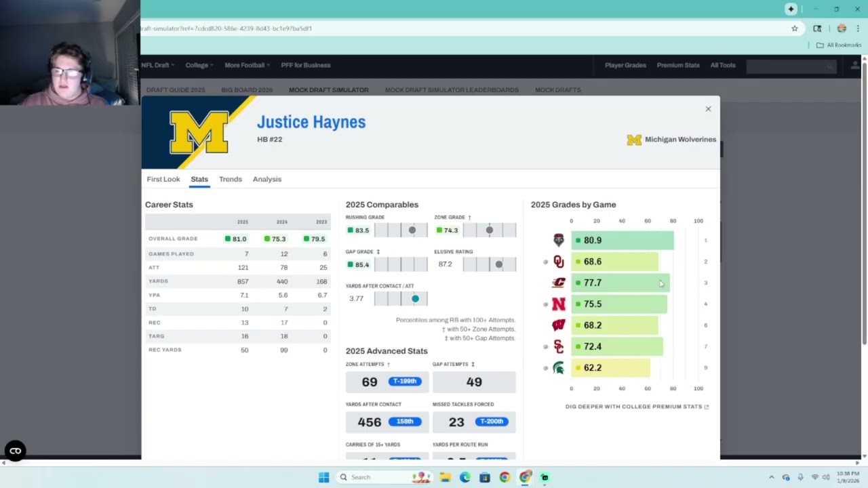Click the large Michigan M logo in header
The width and height of the screenshot is (868, 488).
(199, 132)
